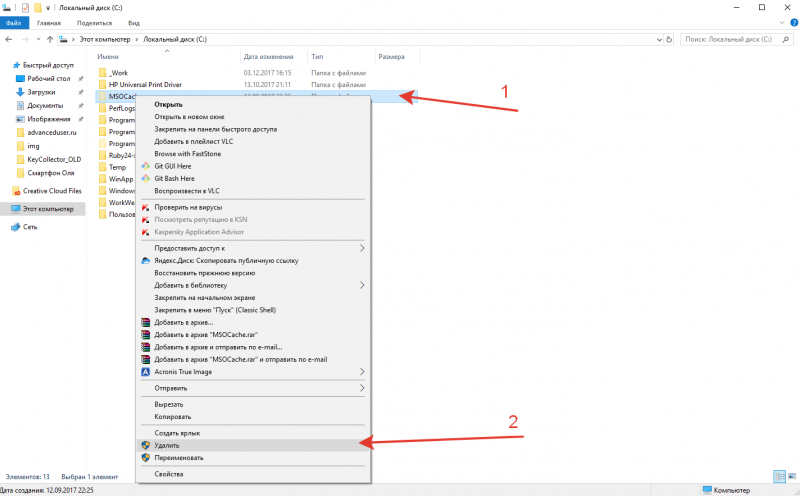The height and width of the screenshot is (496, 800).
Task: Go up one folder level arrow
Action: tap(49, 39)
